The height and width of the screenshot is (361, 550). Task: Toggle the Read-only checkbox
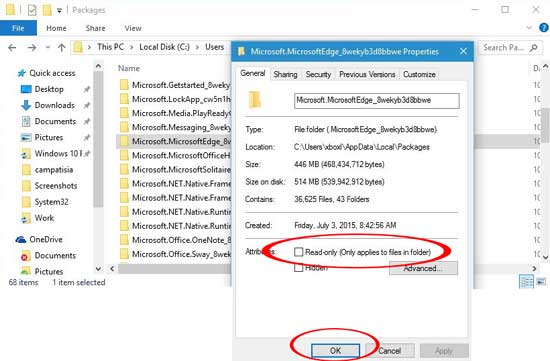[299, 252]
